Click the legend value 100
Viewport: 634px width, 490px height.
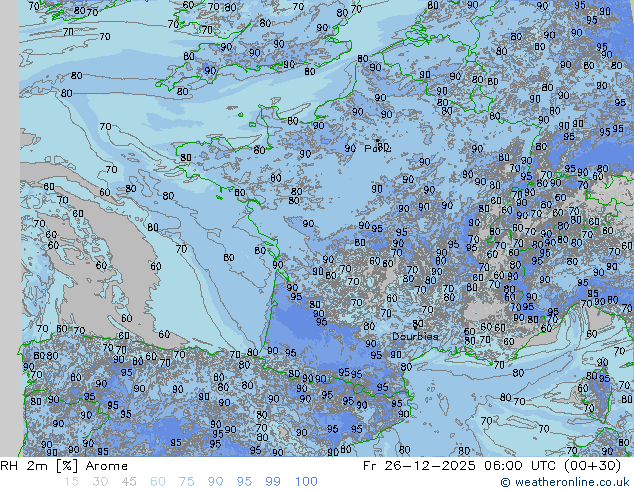[x=306, y=482]
